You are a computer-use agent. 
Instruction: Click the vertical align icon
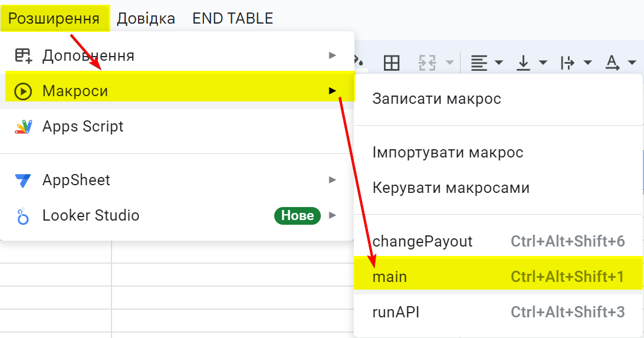[523, 63]
